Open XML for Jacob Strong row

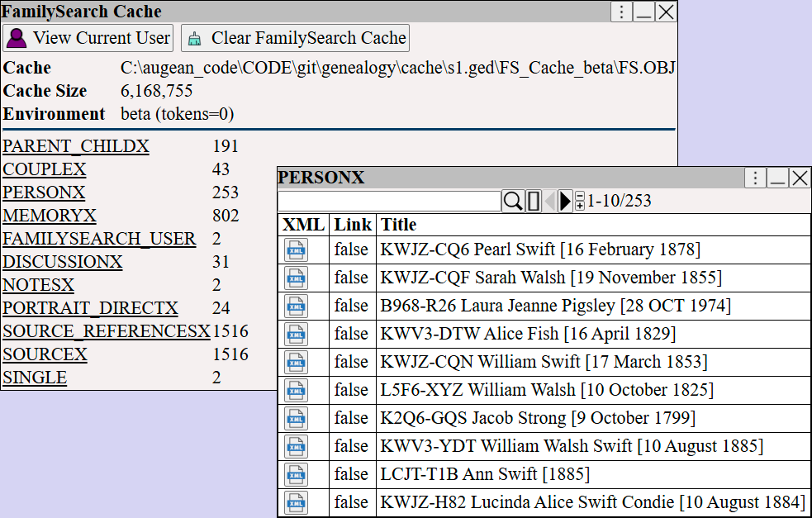click(296, 418)
